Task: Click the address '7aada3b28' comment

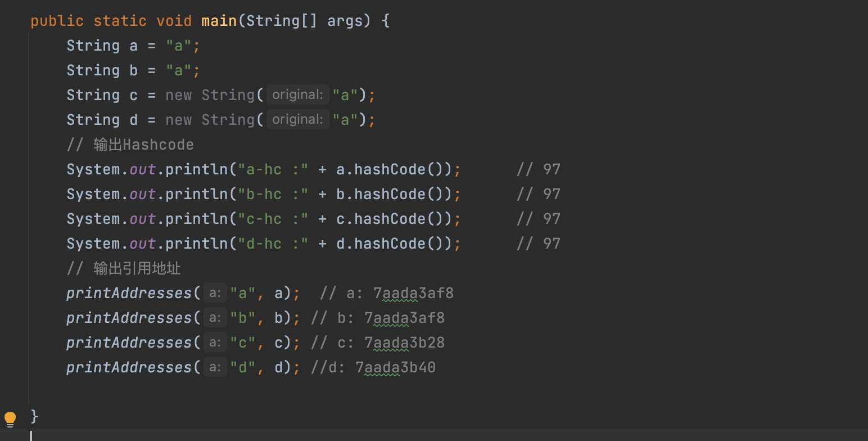Action: 404,343
